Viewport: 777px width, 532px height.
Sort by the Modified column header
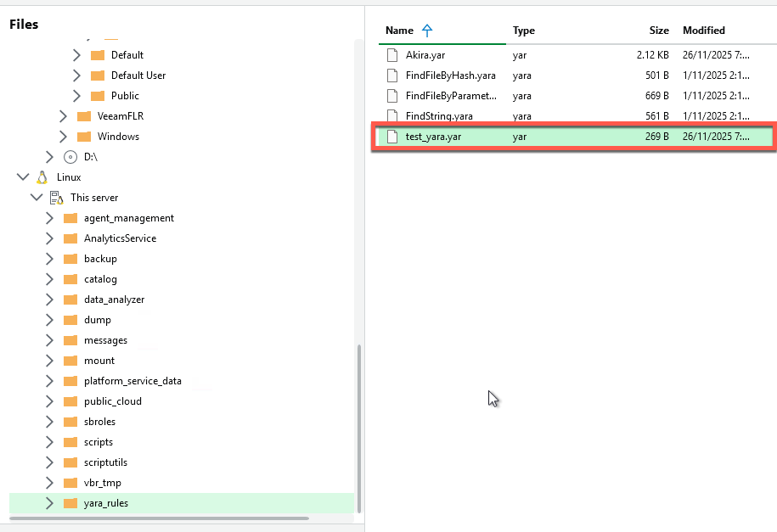[x=704, y=31]
